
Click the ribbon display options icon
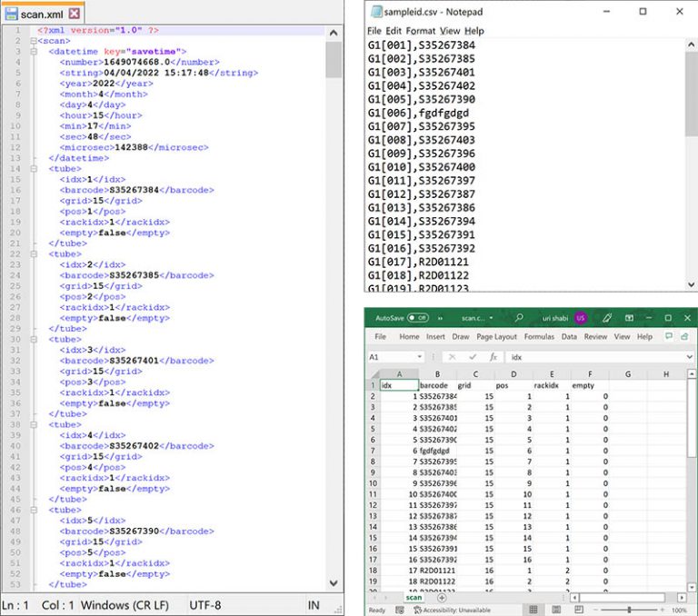[x=628, y=318]
